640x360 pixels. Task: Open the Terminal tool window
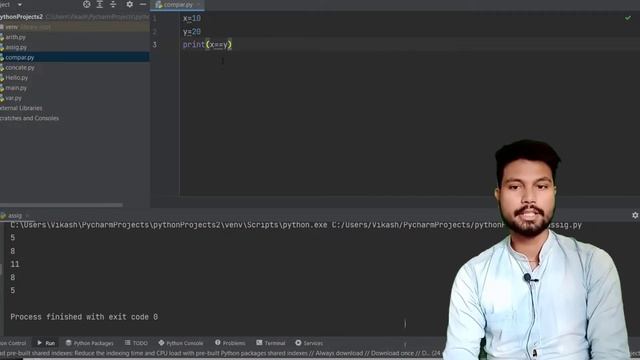tap(271, 343)
